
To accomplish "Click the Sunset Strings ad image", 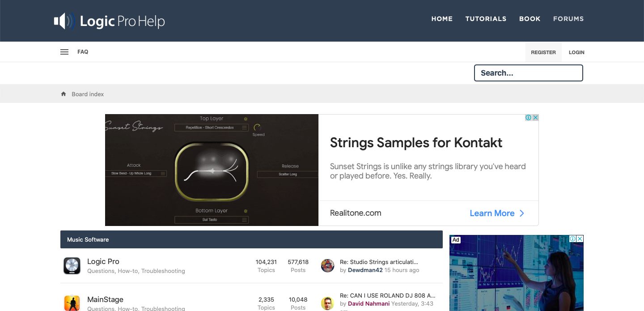I will pos(212,170).
